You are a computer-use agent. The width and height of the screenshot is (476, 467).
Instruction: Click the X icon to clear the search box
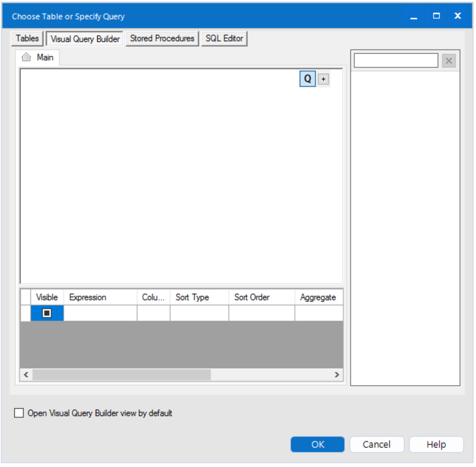pyautogui.click(x=449, y=60)
